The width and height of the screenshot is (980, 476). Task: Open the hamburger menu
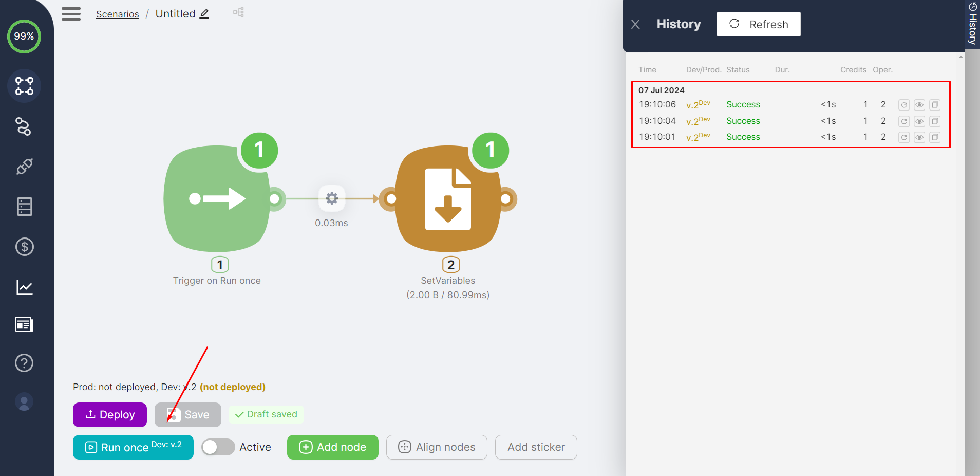coord(71,14)
